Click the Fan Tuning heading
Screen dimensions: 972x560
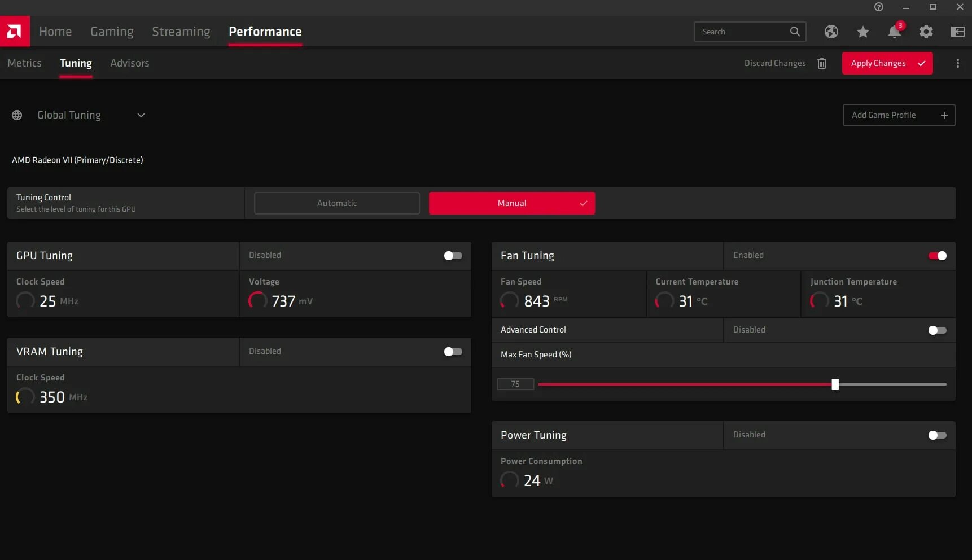coord(527,256)
